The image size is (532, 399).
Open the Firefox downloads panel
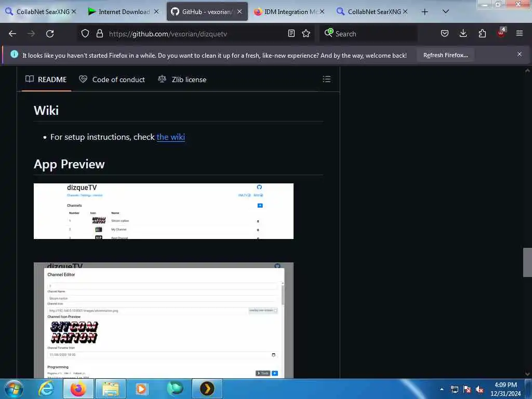pos(463,34)
